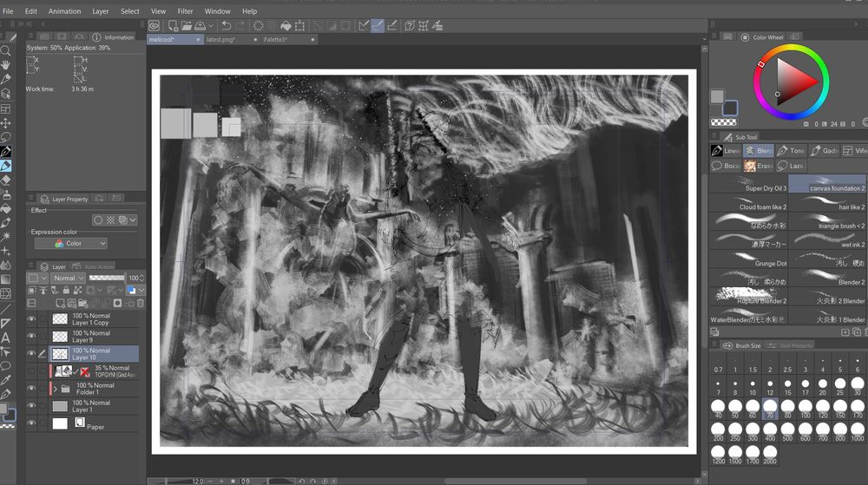Select the Text tool
The width and height of the screenshot is (868, 485).
tap(6, 337)
